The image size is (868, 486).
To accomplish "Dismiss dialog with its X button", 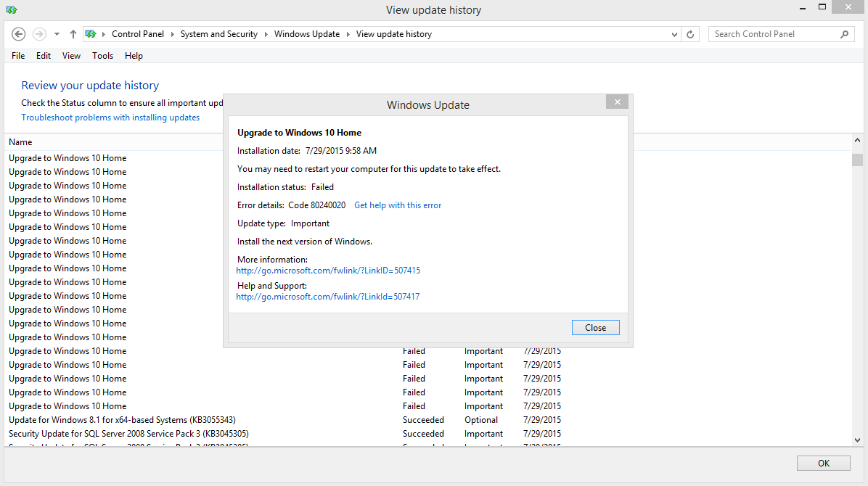I will point(617,102).
